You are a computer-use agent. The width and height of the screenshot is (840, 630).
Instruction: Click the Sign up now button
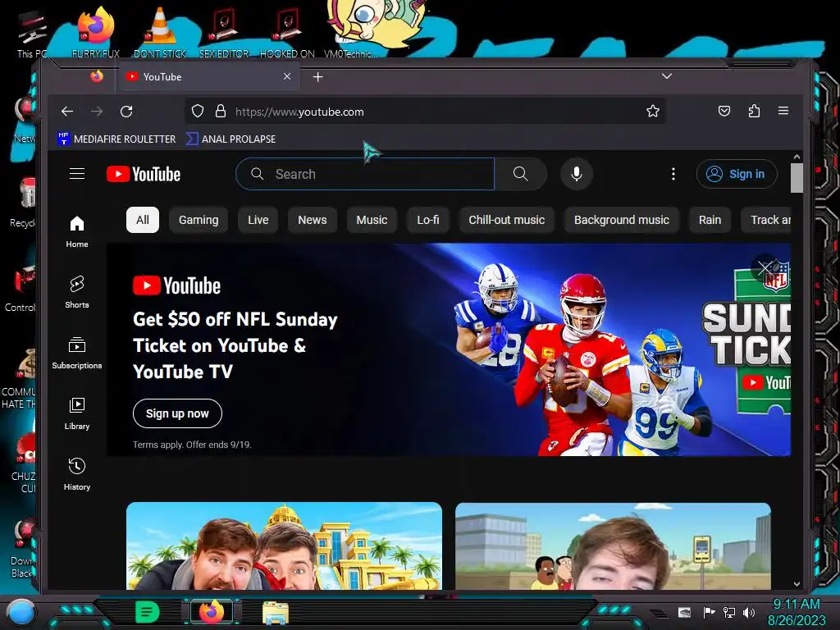coord(177,413)
